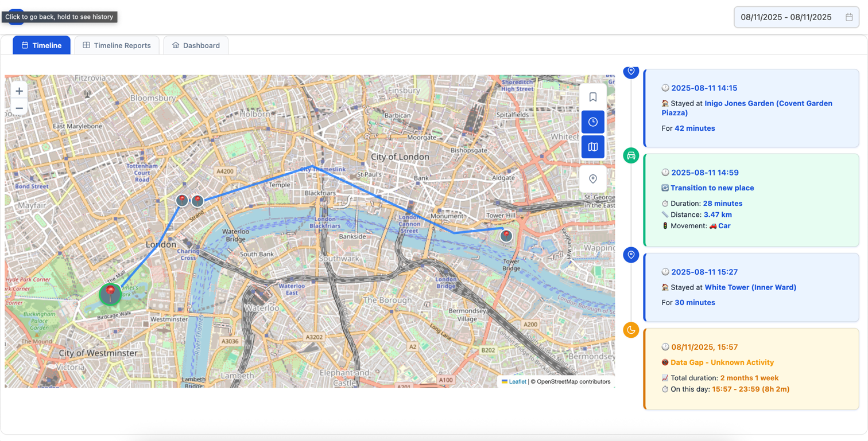Open the calendar icon in date field
Screen dimensions: 868x441
pos(849,17)
